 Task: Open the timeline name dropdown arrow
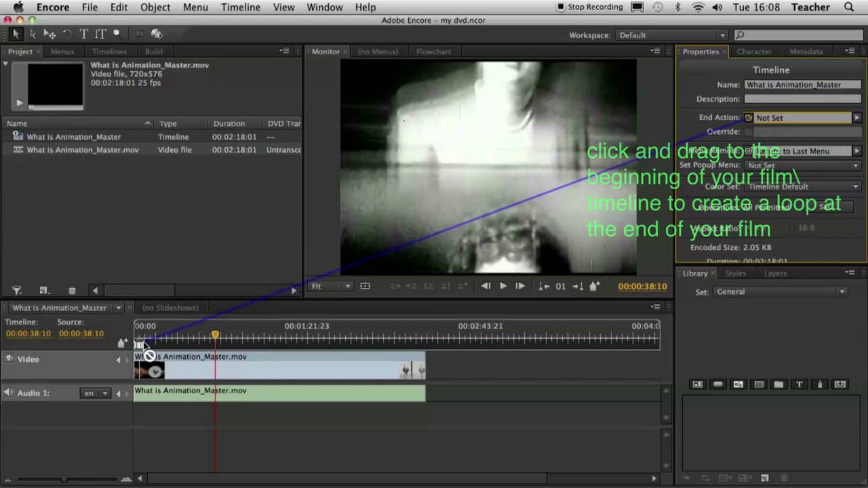click(x=119, y=308)
